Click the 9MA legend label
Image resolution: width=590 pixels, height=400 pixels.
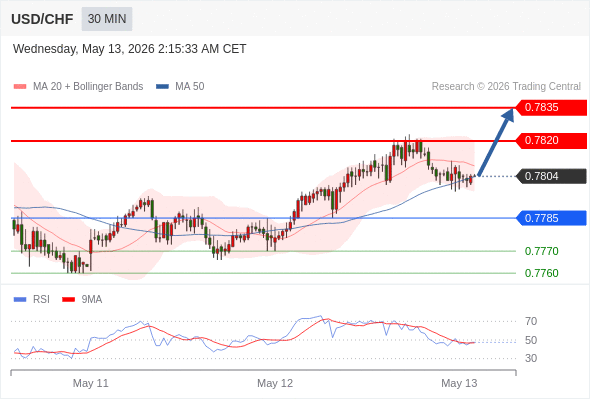(92, 300)
